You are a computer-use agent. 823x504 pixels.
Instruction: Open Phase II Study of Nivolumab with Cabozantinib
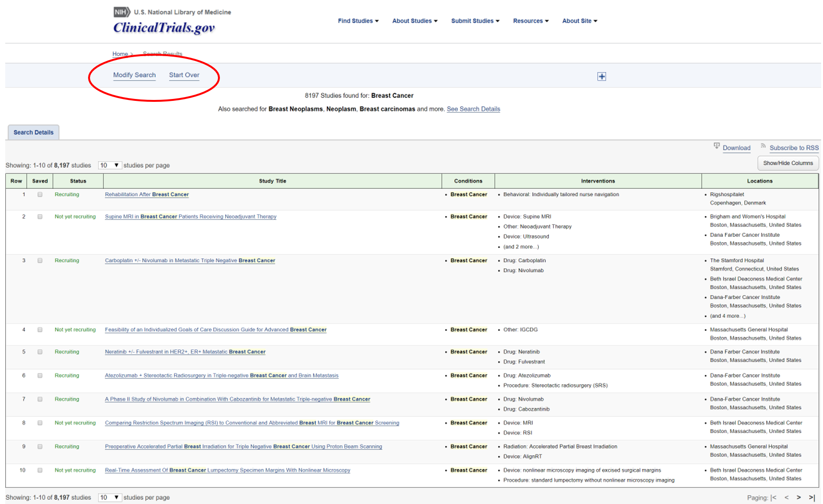click(x=238, y=399)
